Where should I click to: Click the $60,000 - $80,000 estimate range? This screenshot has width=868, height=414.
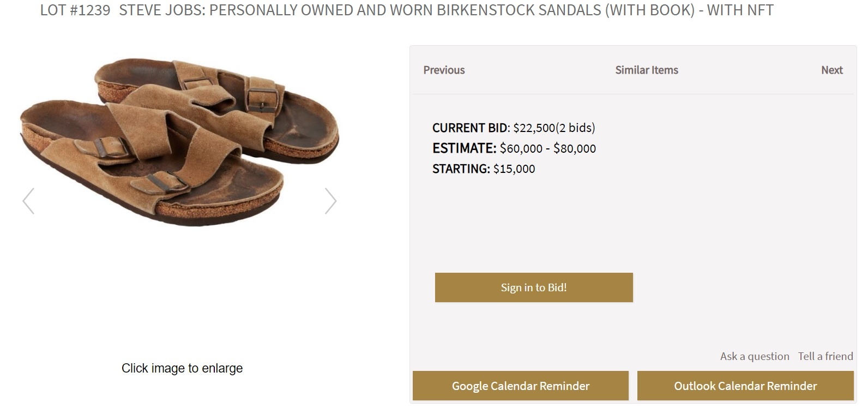click(x=547, y=148)
